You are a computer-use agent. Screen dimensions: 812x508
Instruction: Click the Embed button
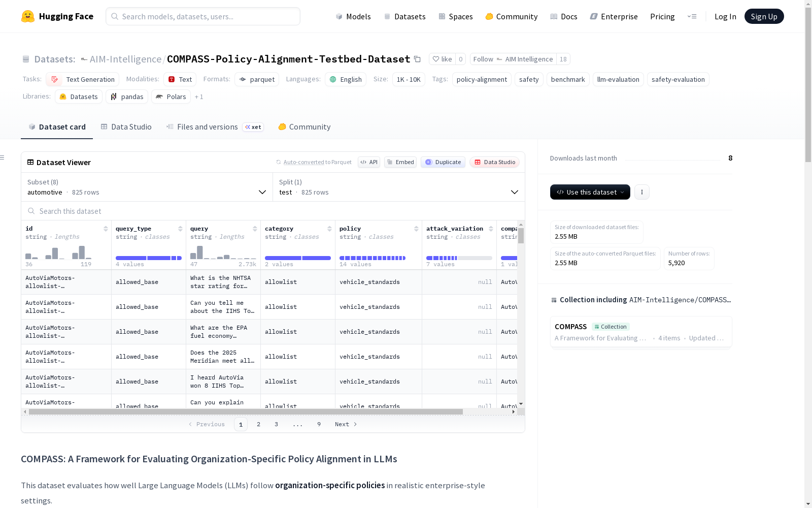400,162
